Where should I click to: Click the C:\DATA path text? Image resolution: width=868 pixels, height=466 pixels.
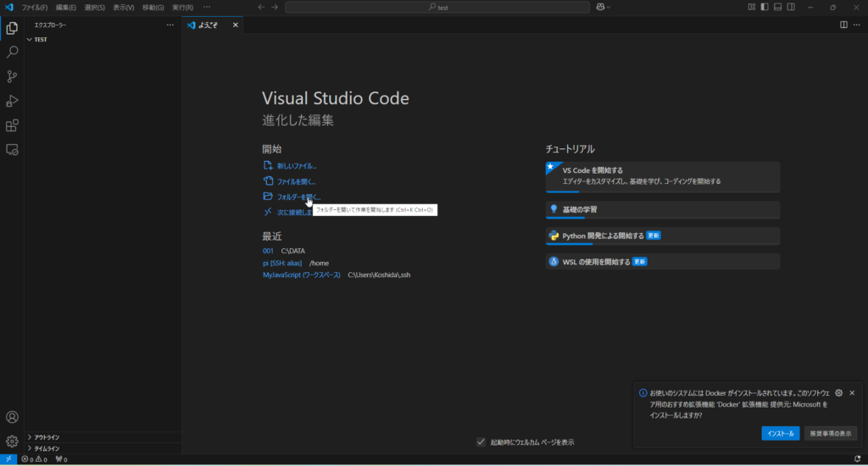click(x=292, y=251)
